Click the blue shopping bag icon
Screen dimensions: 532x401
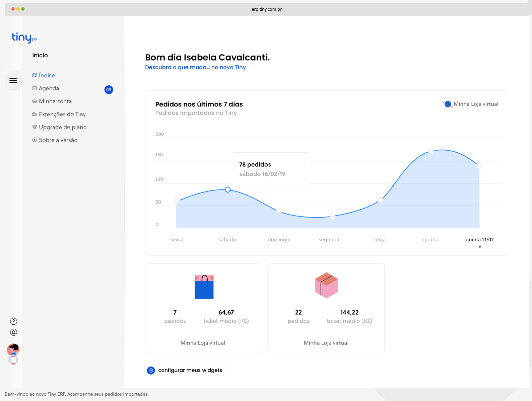coord(204,287)
